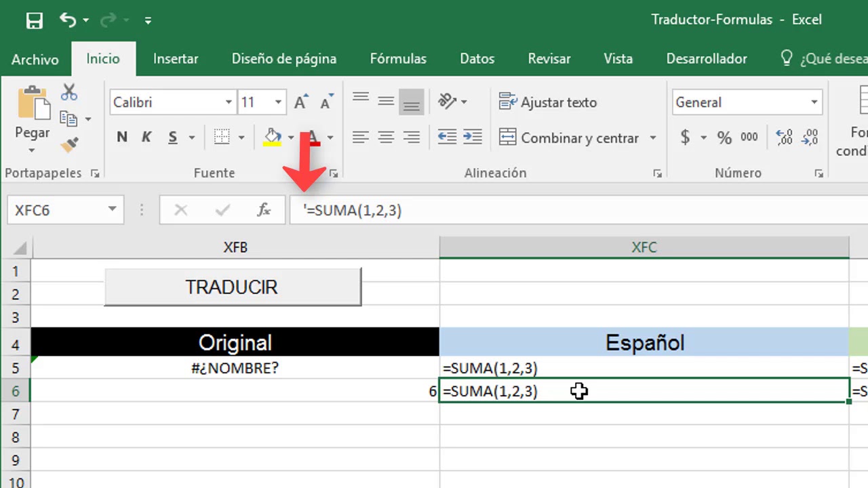Click the Enter checkmark in formula bar
Viewport: 868px width, 488px height.
(222, 210)
